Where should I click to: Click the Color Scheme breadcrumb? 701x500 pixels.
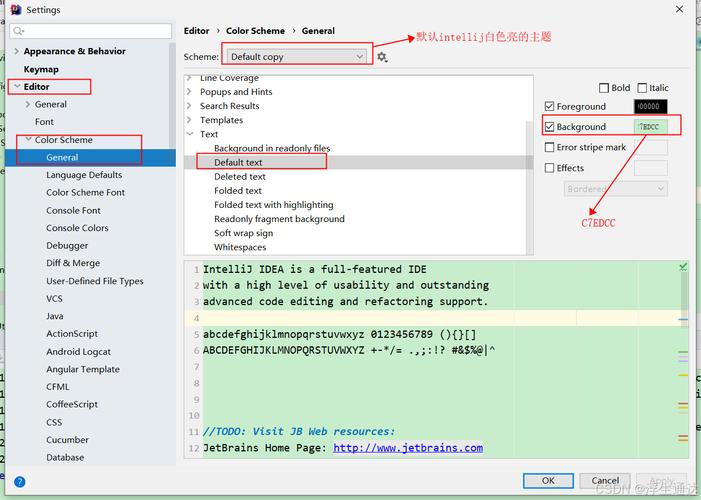coord(255,31)
